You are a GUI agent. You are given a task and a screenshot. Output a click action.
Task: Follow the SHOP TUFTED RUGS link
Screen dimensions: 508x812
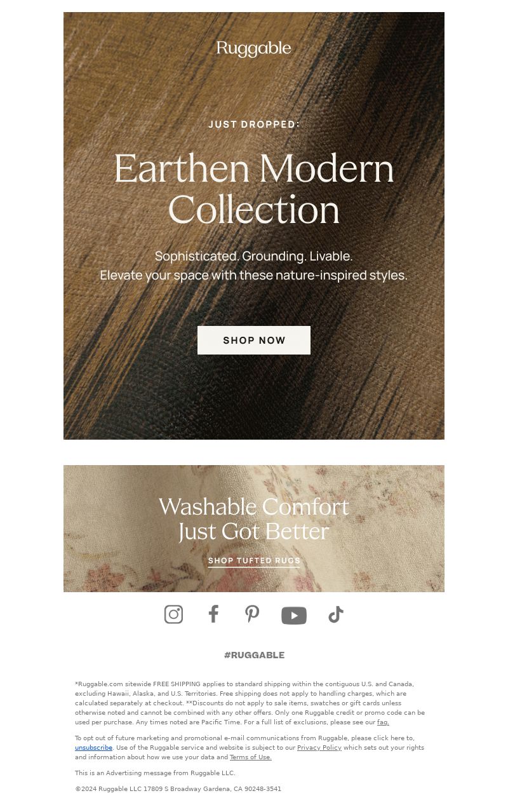pyautogui.click(x=254, y=561)
